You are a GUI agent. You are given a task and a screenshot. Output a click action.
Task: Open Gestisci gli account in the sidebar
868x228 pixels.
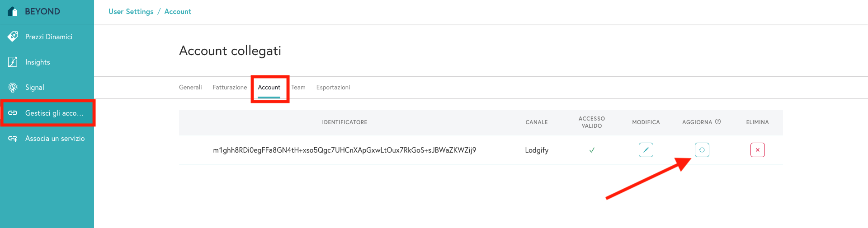pos(47,113)
